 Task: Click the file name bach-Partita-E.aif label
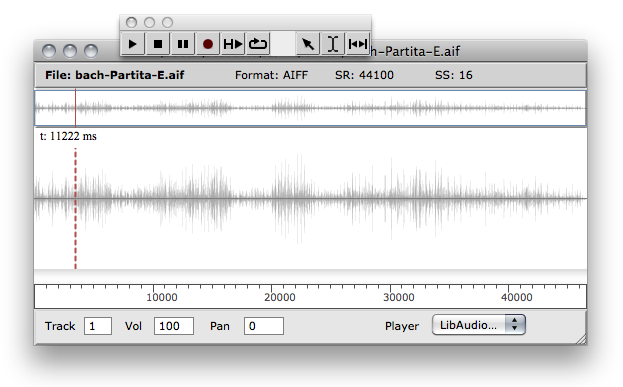click(x=114, y=75)
